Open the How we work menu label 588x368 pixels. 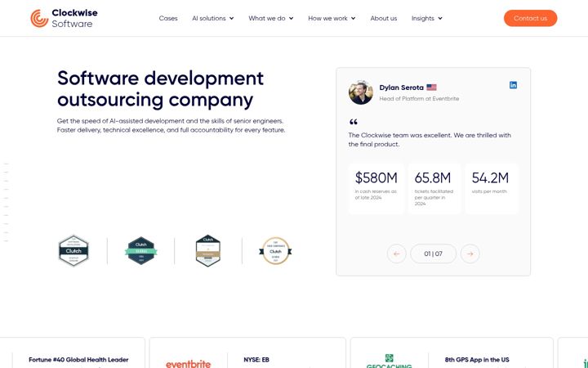pyautogui.click(x=327, y=18)
